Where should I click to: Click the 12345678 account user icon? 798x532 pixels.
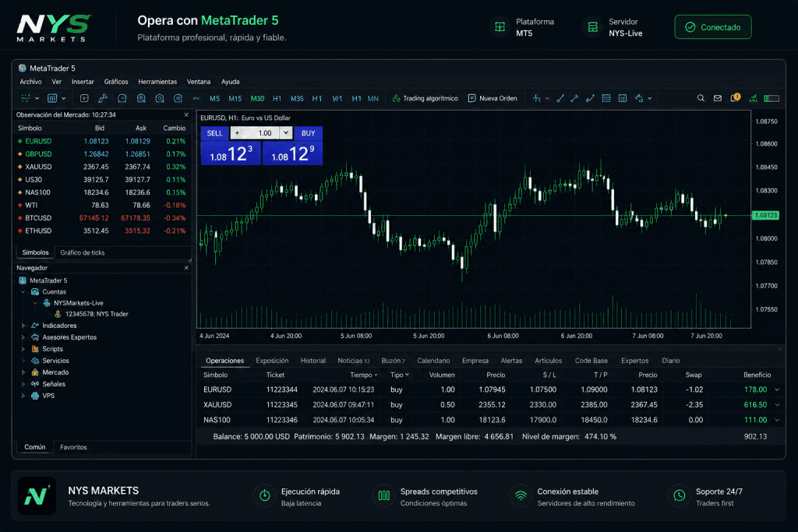tap(58, 314)
